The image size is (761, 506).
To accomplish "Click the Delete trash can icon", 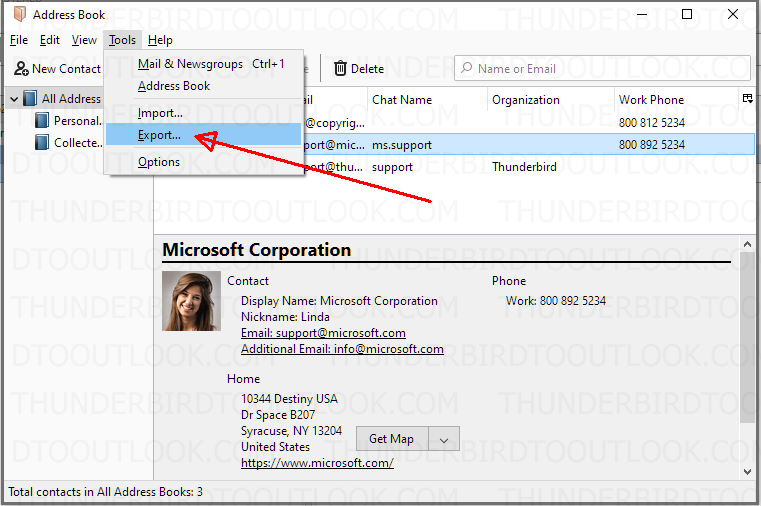I will [x=340, y=69].
